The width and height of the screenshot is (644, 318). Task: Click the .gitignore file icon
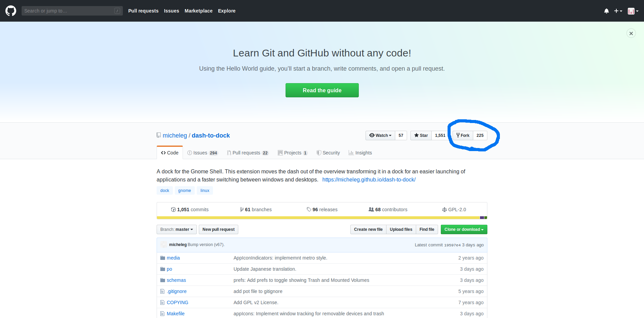tap(162, 291)
